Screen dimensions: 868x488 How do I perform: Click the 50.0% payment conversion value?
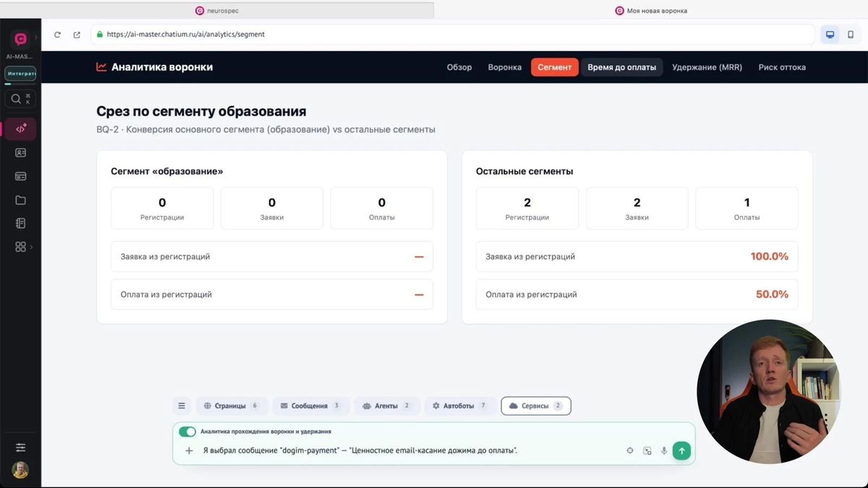772,294
